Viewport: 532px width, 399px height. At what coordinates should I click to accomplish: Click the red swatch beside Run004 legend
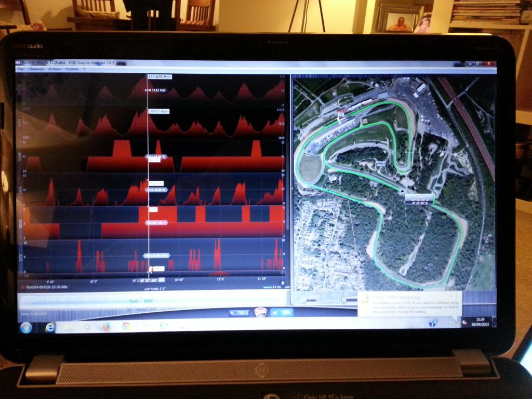23,287
